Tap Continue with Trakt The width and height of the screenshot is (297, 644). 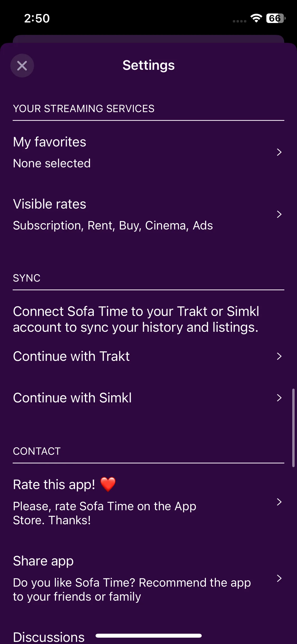point(71,356)
